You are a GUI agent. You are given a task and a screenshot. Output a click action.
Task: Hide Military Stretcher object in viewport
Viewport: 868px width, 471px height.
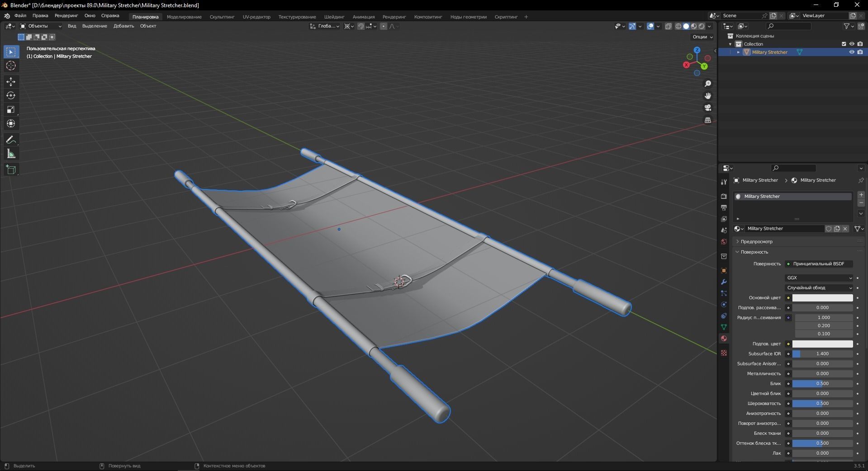[852, 52]
